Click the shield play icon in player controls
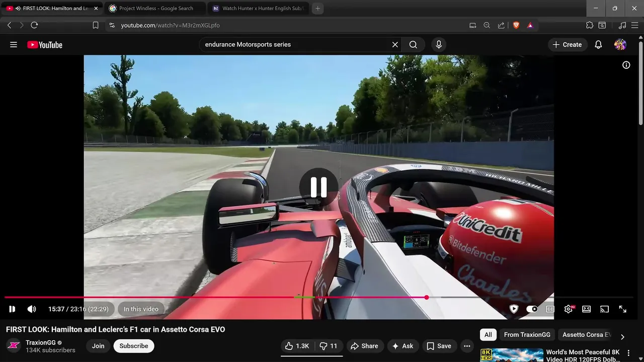Viewport: 644px width, 362px height. click(514, 309)
